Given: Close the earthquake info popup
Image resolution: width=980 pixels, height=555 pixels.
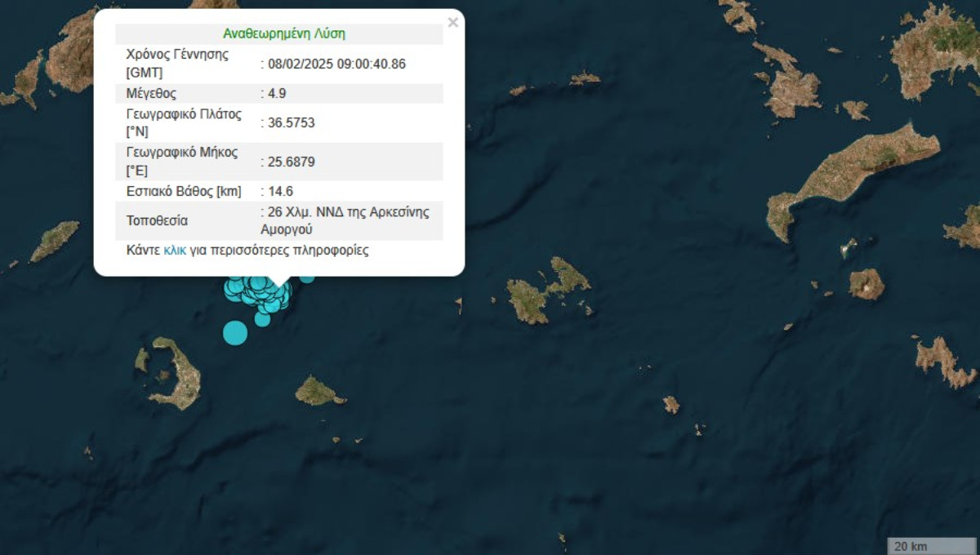Looking at the screenshot, I should pyautogui.click(x=452, y=23).
